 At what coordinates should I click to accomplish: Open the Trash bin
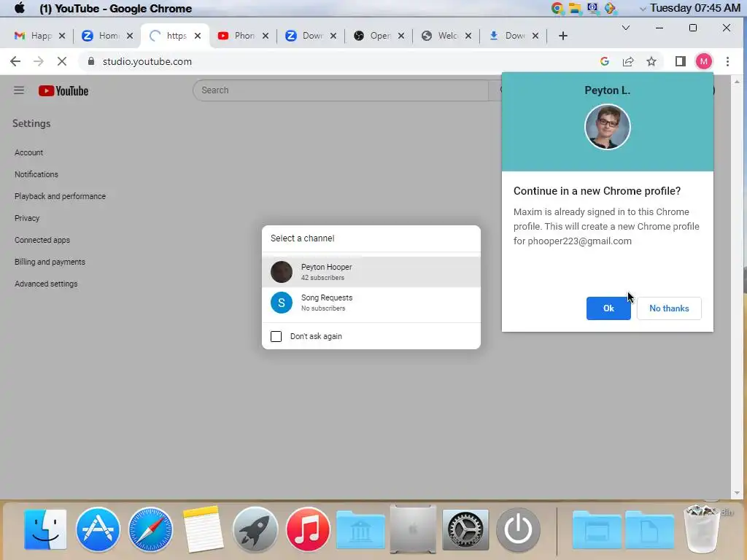[701, 529]
